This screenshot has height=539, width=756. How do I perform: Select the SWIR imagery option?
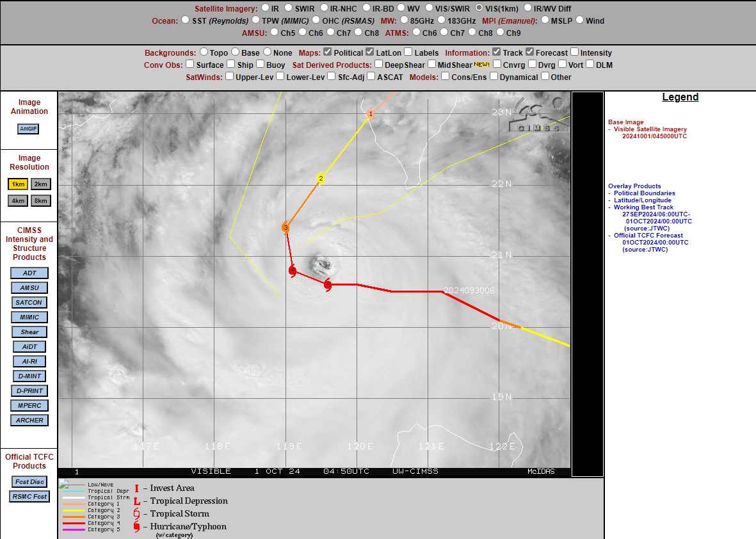tap(288, 8)
